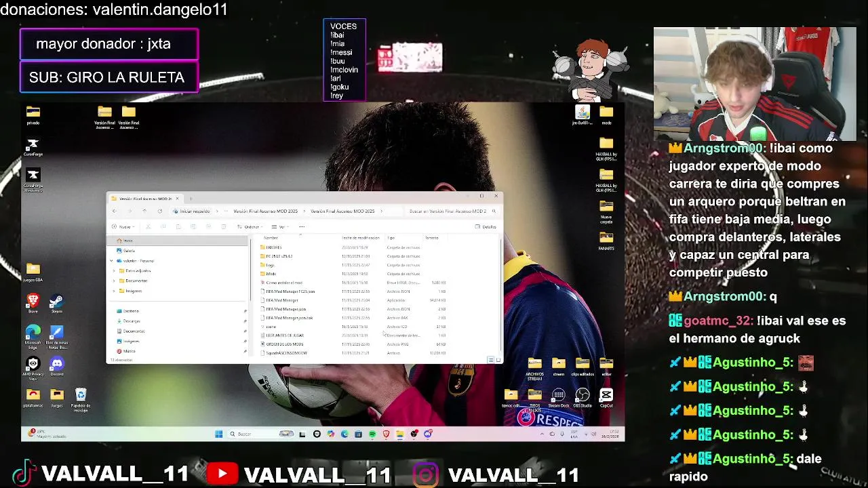
Task: Open File Explorer from the taskbar
Action: pyautogui.click(x=399, y=434)
